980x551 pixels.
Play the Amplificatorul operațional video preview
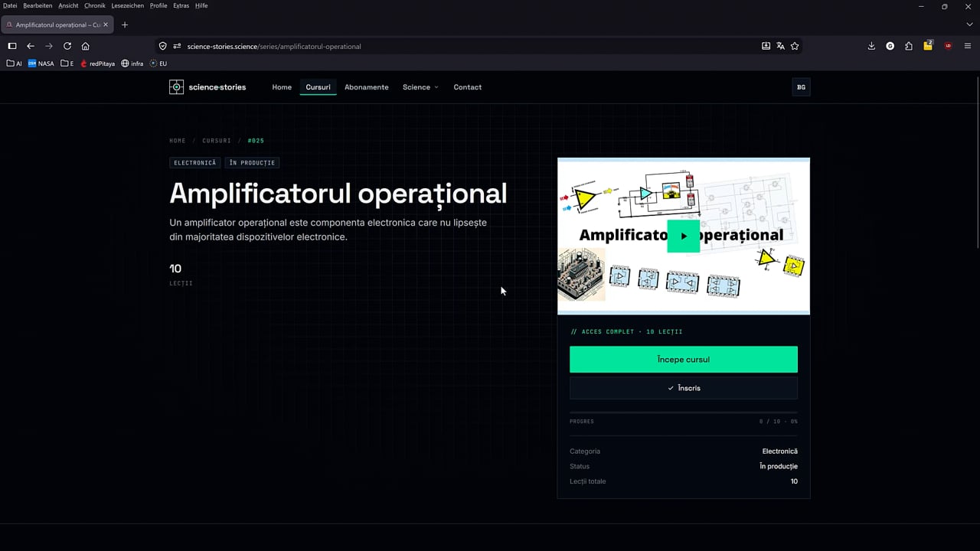[x=683, y=236]
